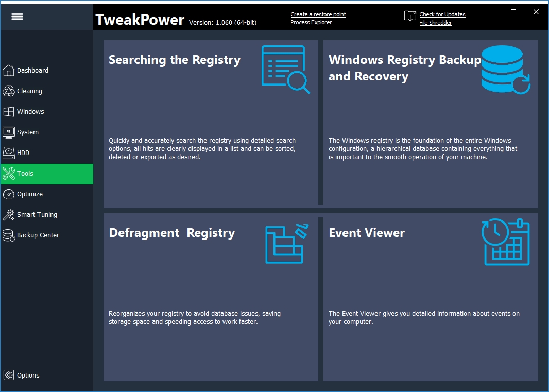Click the Dashboard house icon
The image size is (549, 392).
(8, 70)
